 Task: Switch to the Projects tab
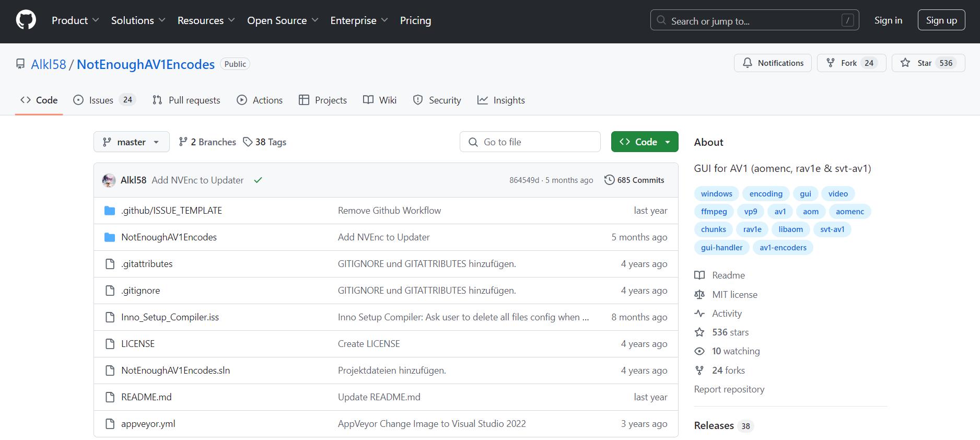click(x=323, y=100)
